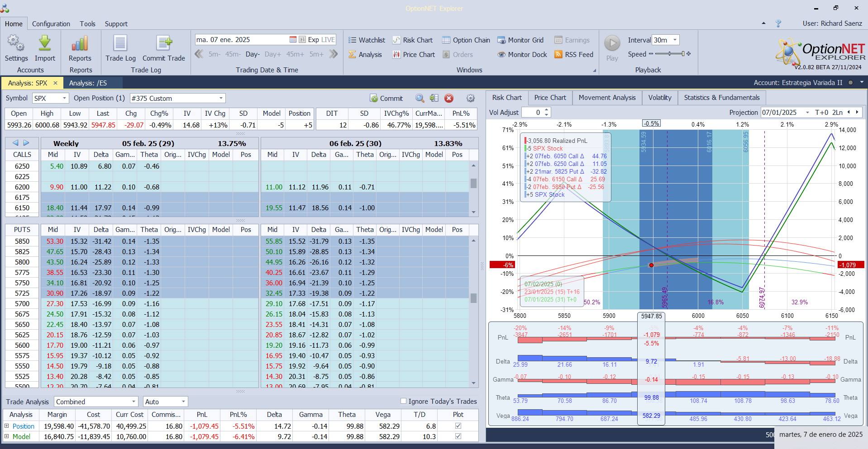Open the Option Chain window

[466, 40]
